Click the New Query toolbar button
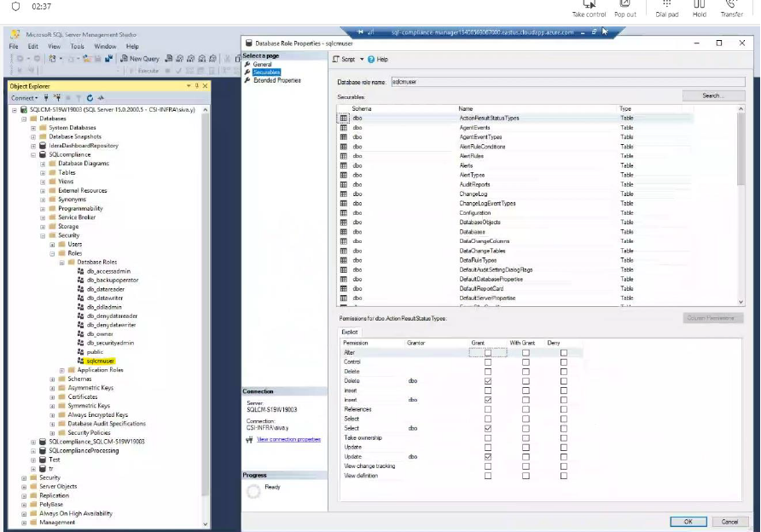761x532 pixels. point(140,59)
